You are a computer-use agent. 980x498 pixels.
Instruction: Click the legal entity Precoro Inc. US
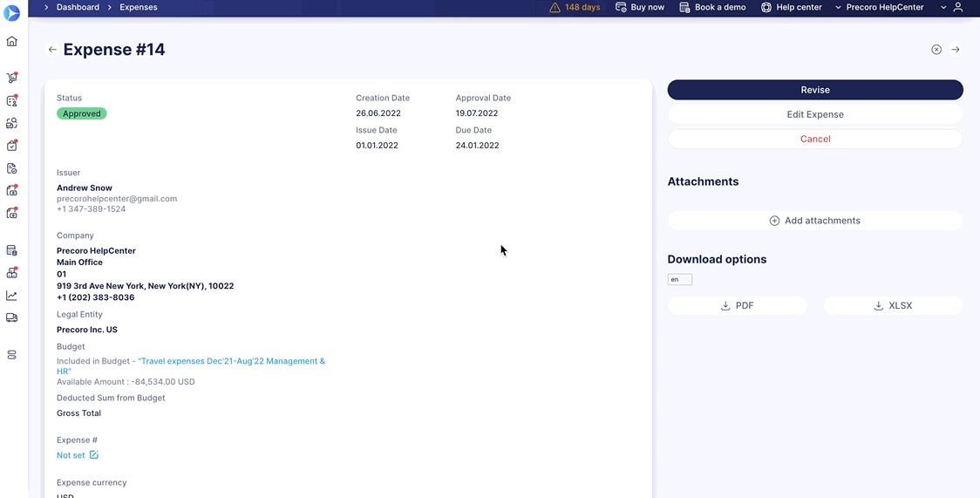[87, 330]
